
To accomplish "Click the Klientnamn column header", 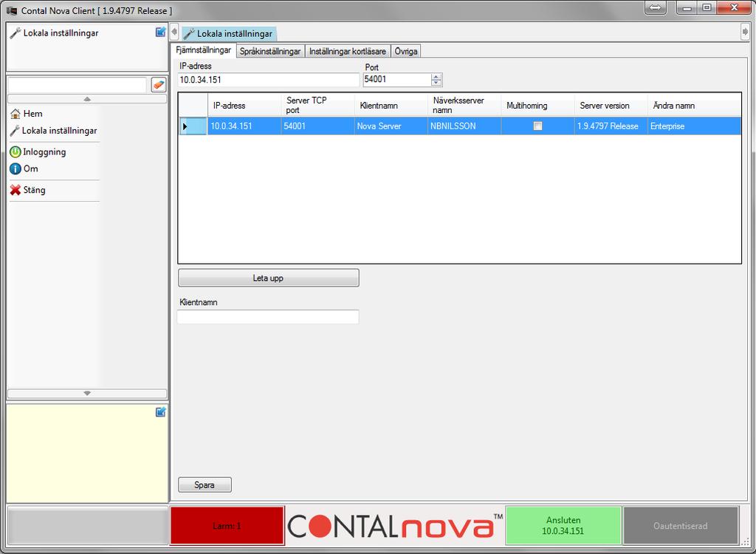I will (x=391, y=105).
